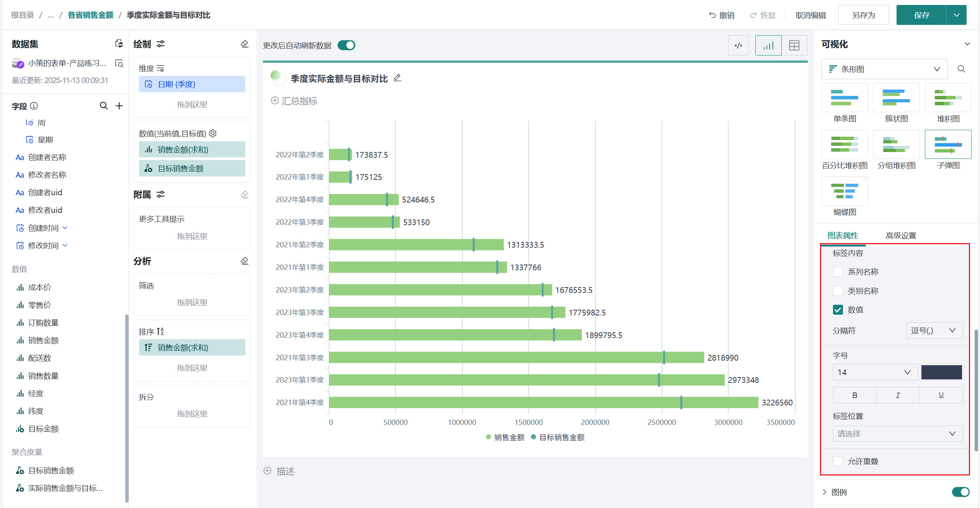Open the 数值 settings gear icon
Image resolution: width=980 pixels, height=508 pixels.
(213, 133)
